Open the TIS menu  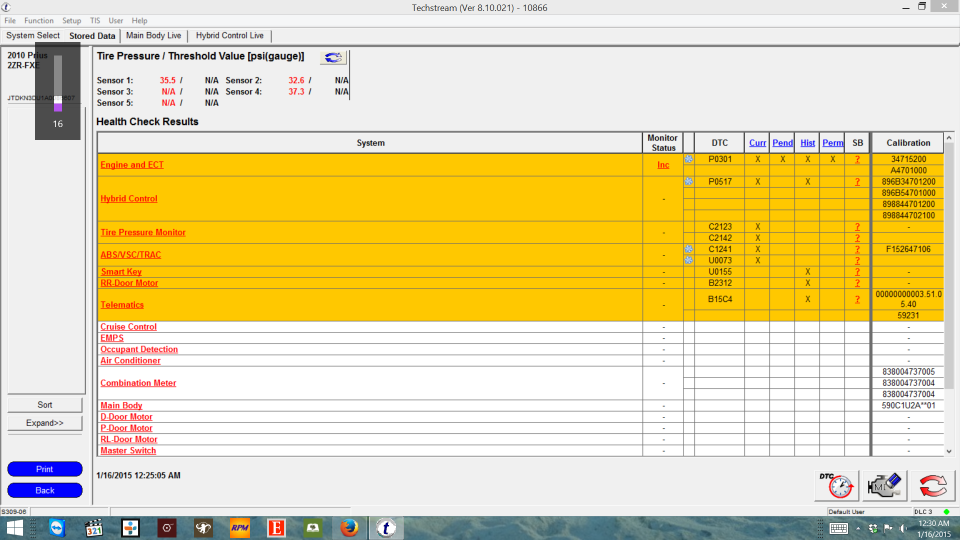tap(95, 20)
